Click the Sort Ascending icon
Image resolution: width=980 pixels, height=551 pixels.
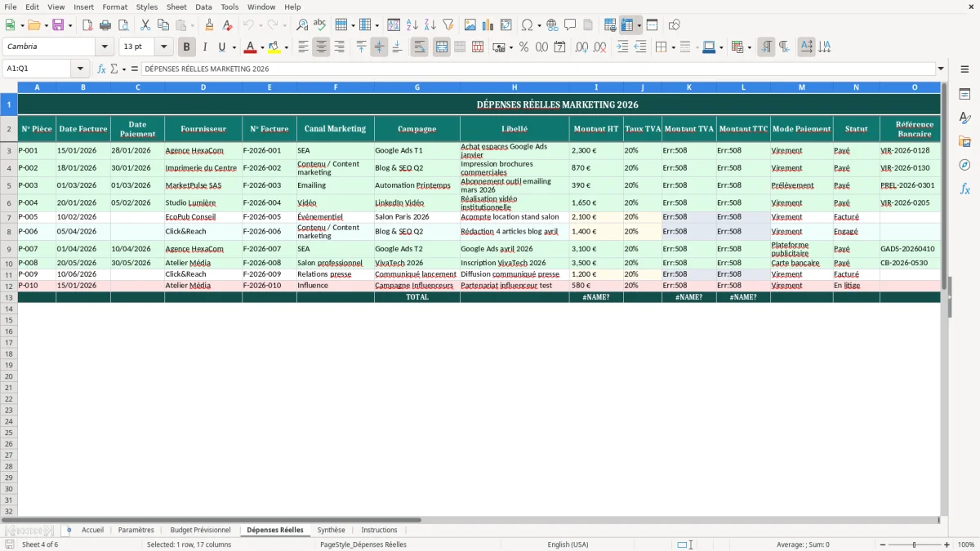pyautogui.click(x=412, y=25)
